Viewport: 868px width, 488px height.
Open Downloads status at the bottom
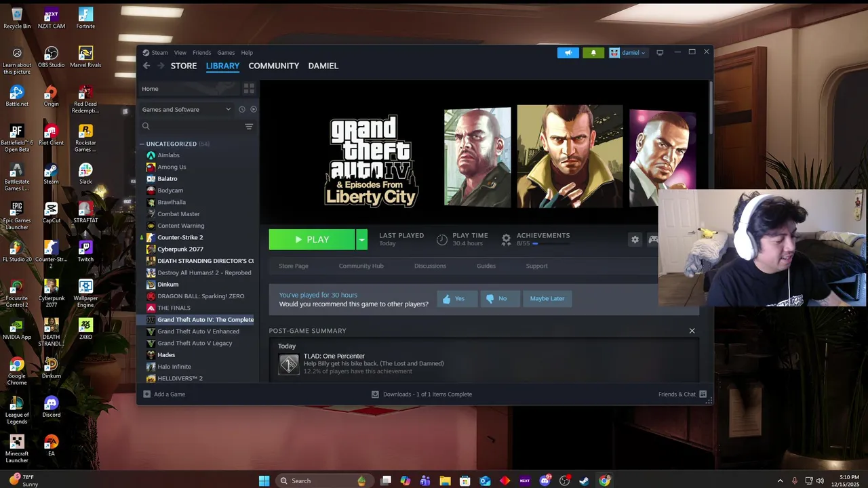(421, 394)
